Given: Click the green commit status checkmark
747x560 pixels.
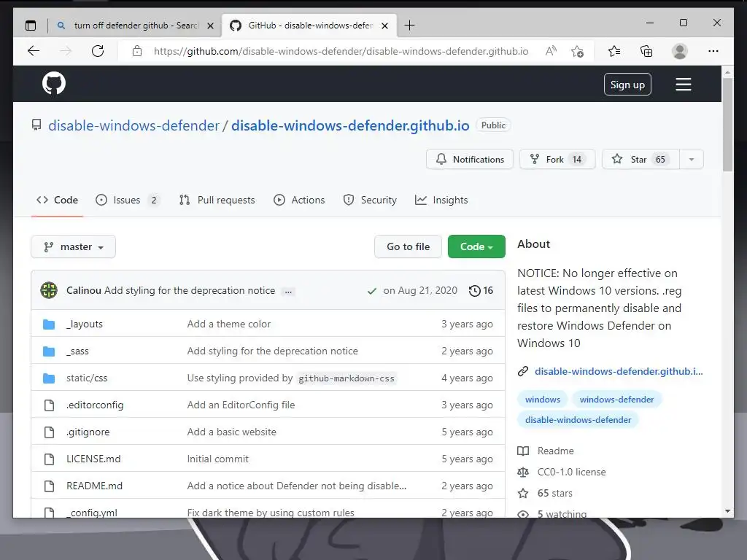Looking at the screenshot, I should (372, 291).
